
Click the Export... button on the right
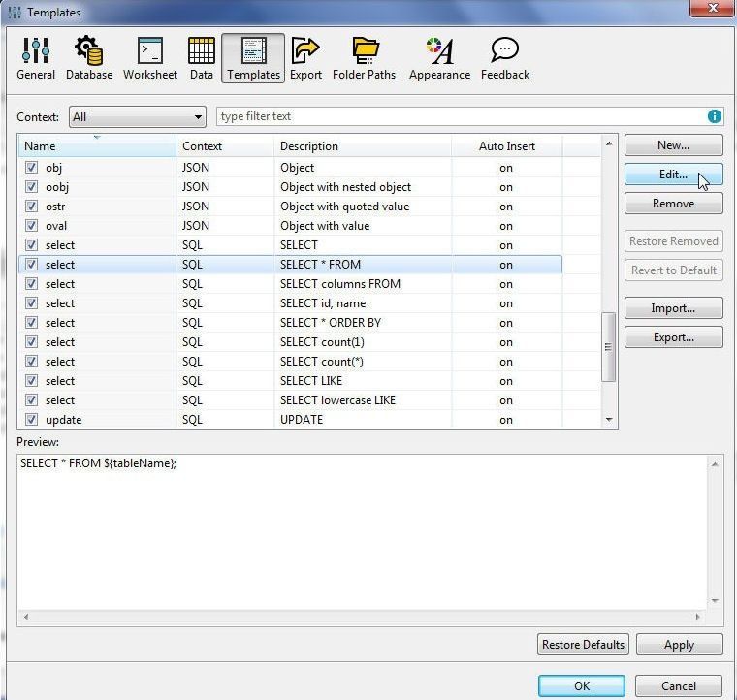click(674, 337)
